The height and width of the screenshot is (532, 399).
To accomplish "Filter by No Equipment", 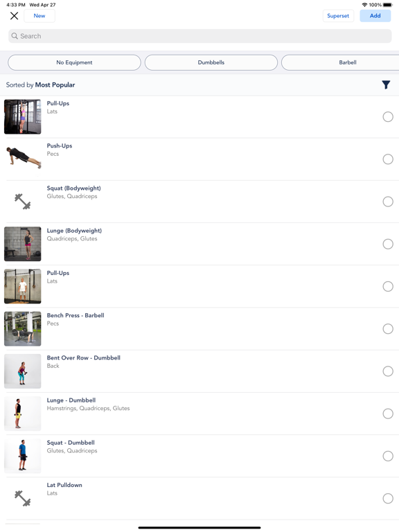I will 74,62.
